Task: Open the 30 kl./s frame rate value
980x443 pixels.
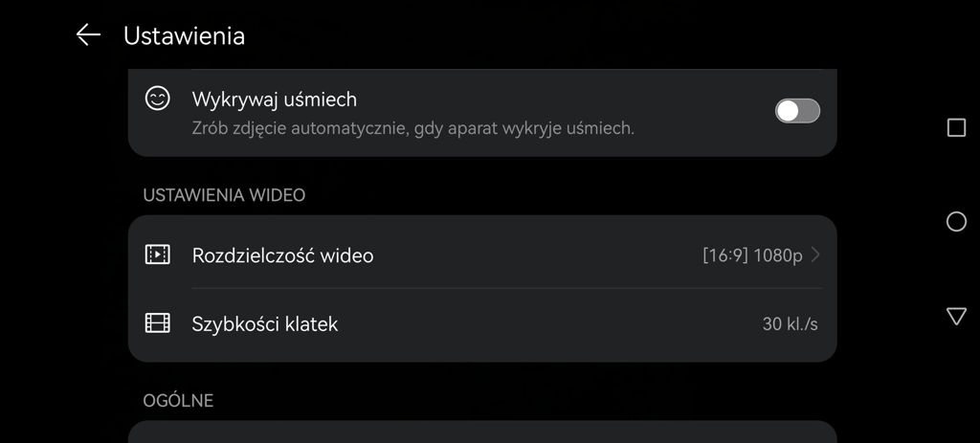Action: [790, 323]
